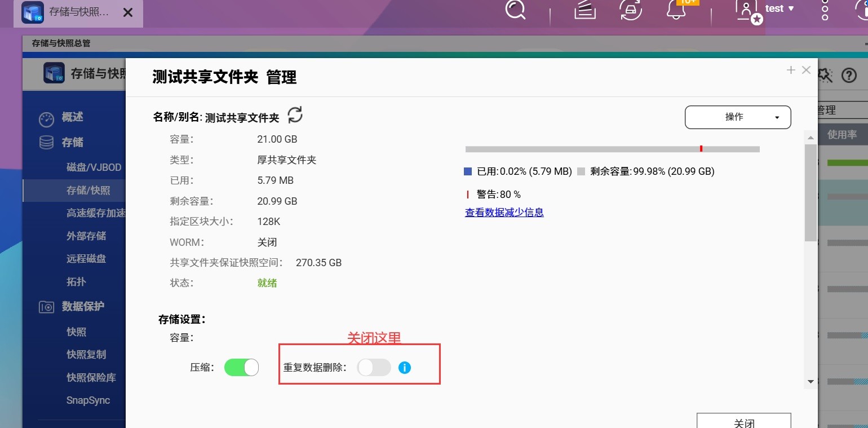
Task: Click the 就绪 status text
Action: coord(267,283)
